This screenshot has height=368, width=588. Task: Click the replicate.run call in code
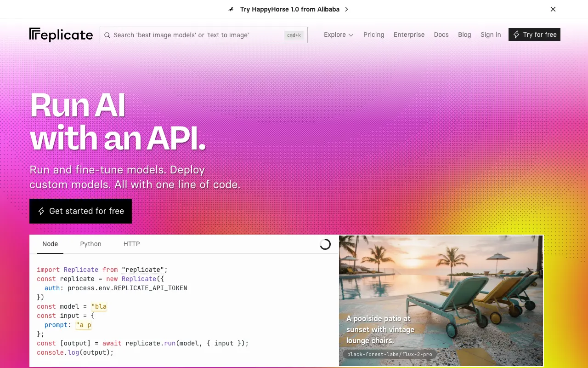tap(150, 343)
